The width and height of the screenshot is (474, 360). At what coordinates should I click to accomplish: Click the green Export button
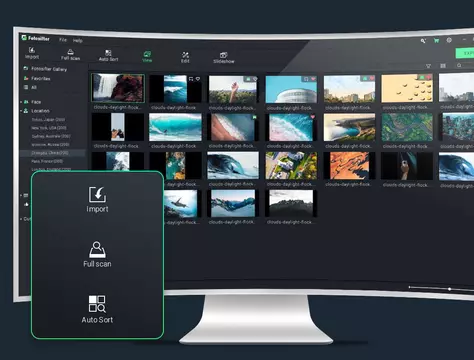coord(465,53)
